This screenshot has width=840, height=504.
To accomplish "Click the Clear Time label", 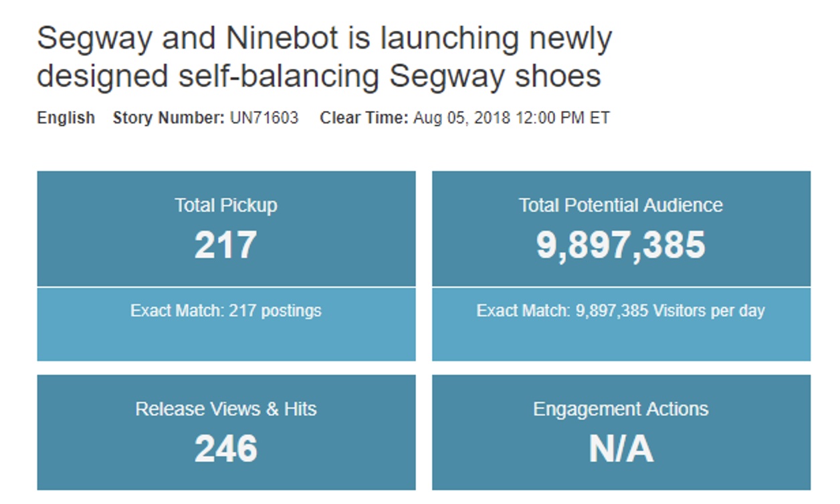I will pos(364,118).
